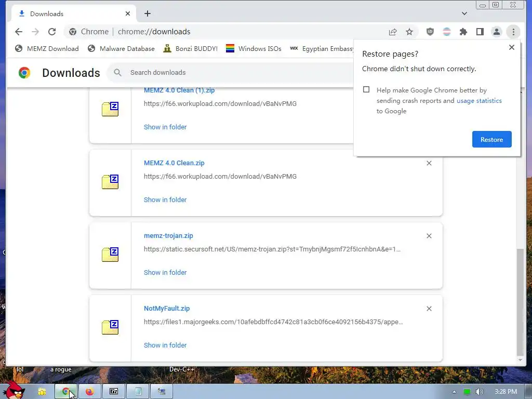The image size is (532, 399).
Task: Bookmark this page with the star icon
Action: 409,32
